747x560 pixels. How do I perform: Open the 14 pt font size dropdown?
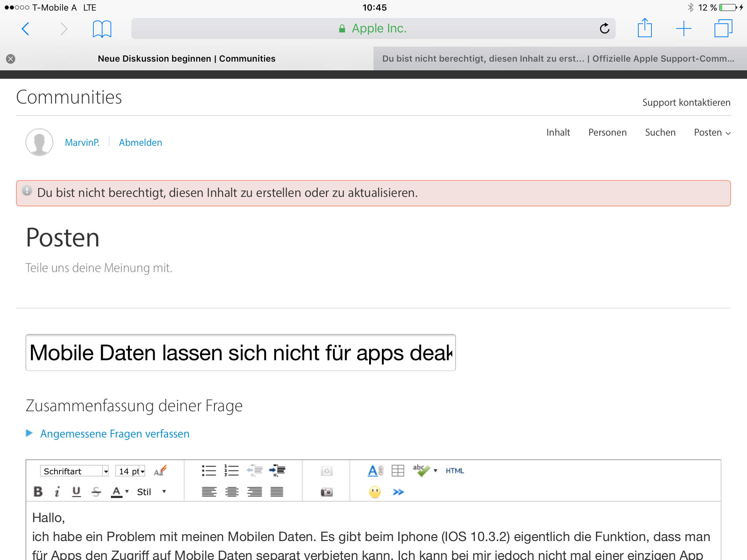(130, 471)
